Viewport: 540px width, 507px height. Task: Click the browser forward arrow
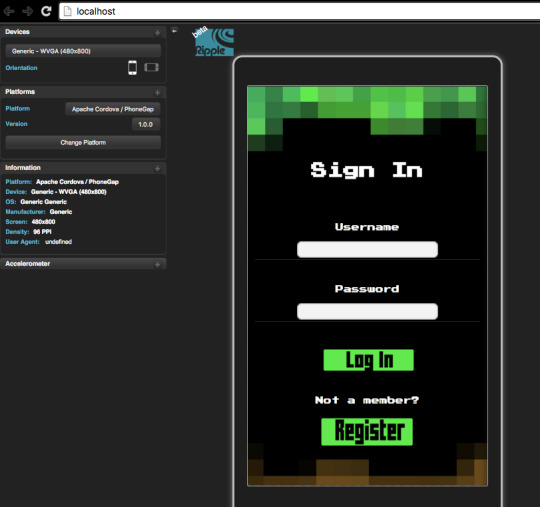[28, 11]
